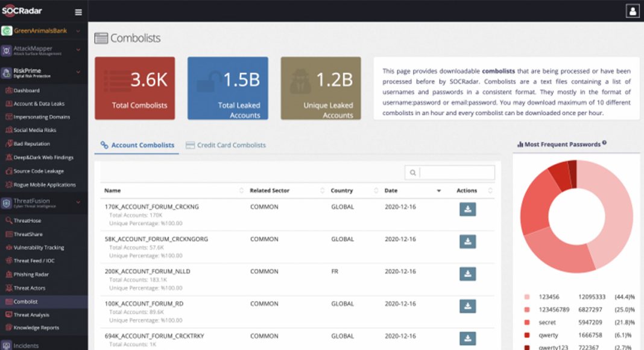
Task: Click the RiskPrime module icon
Action: (x=7, y=72)
